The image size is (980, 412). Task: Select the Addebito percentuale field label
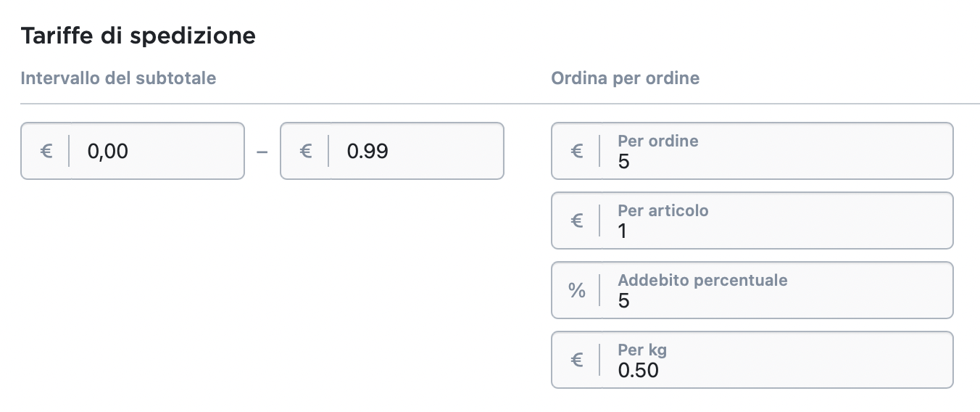(x=702, y=280)
